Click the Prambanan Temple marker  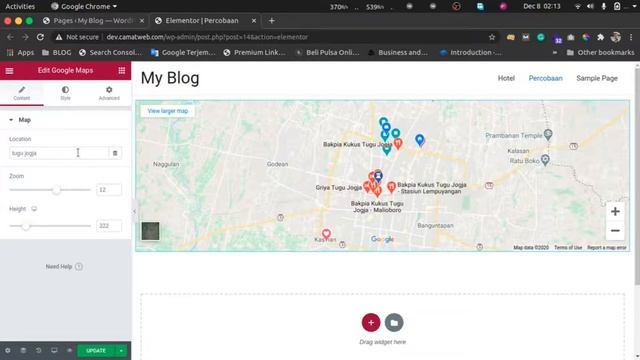pyautogui.click(x=548, y=134)
